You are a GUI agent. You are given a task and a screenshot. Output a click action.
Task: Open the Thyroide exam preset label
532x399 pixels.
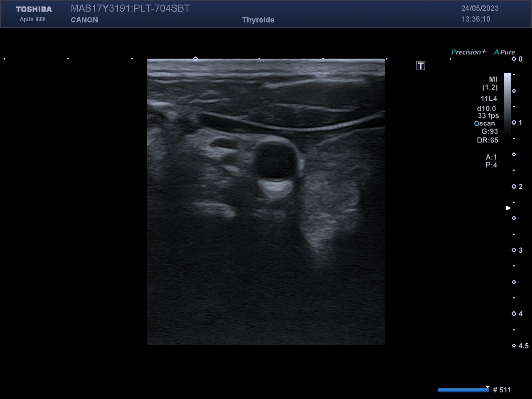point(258,20)
